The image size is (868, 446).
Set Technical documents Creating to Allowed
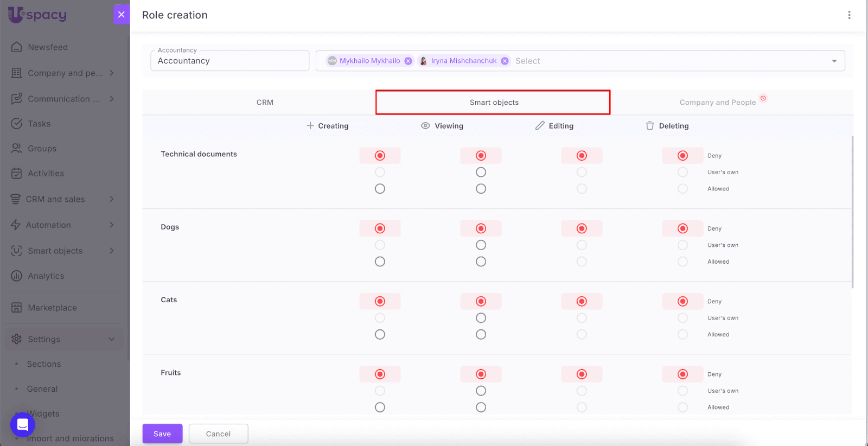[x=380, y=189]
